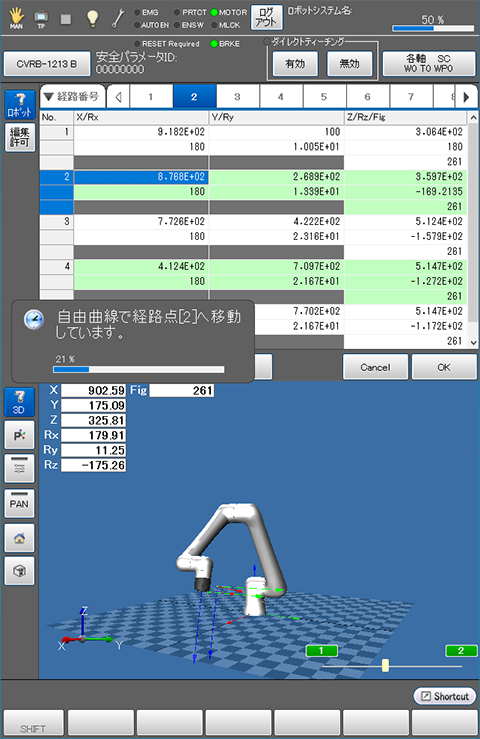Click the SHIFT function key
The height and width of the screenshot is (739, 480).
coord(33,723)
